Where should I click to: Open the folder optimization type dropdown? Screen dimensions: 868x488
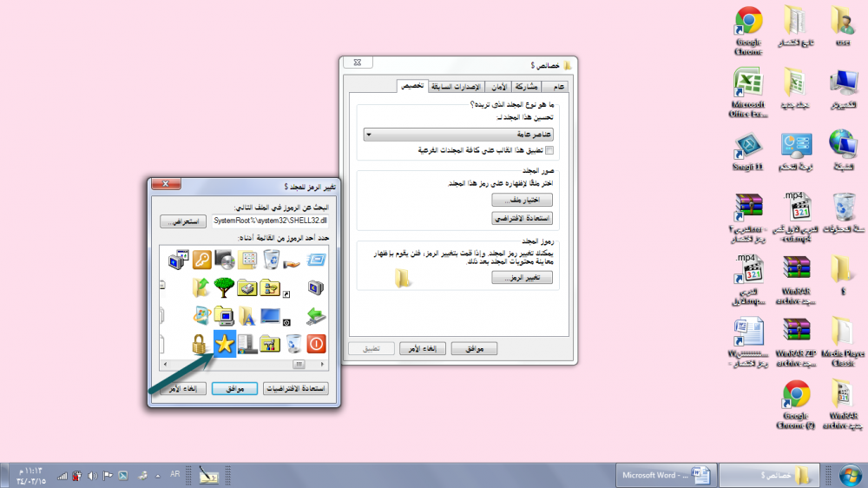click(459, 135)
